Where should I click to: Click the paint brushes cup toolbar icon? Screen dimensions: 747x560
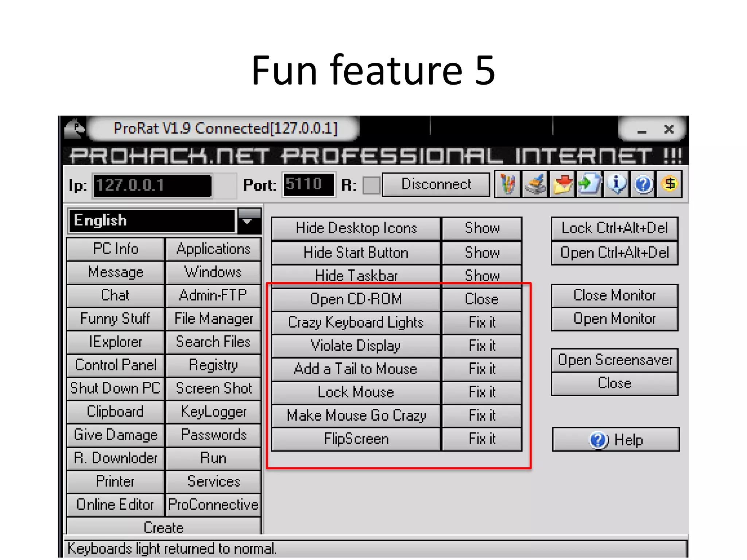pyautogui.click(x=507, y=184)
